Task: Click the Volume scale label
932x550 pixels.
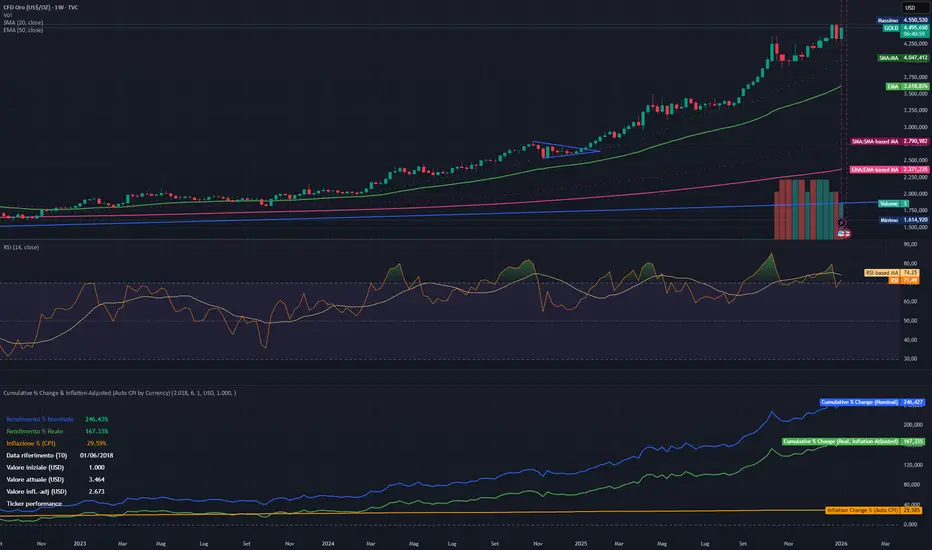Action: pos(893,204)
